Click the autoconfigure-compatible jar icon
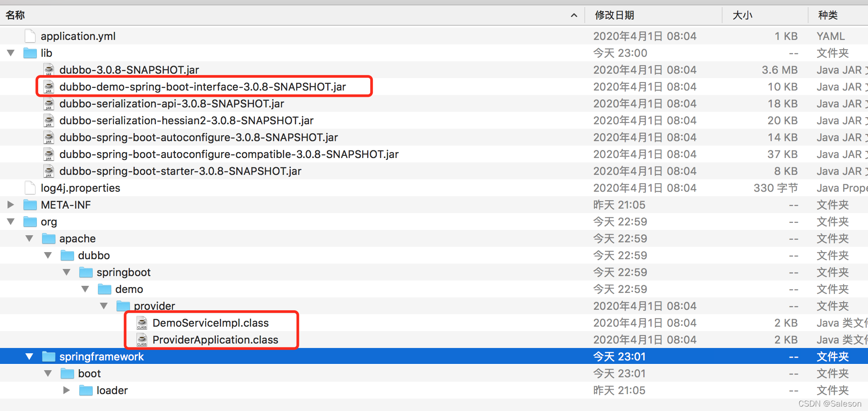The height and width of the screenshot is (411, 868). tap(49, 154)
